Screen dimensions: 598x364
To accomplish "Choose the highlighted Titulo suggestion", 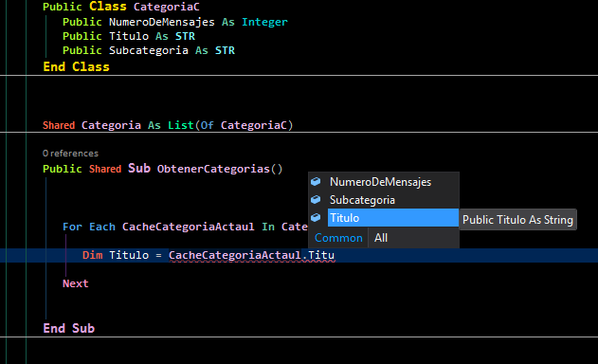I will 392,218.
